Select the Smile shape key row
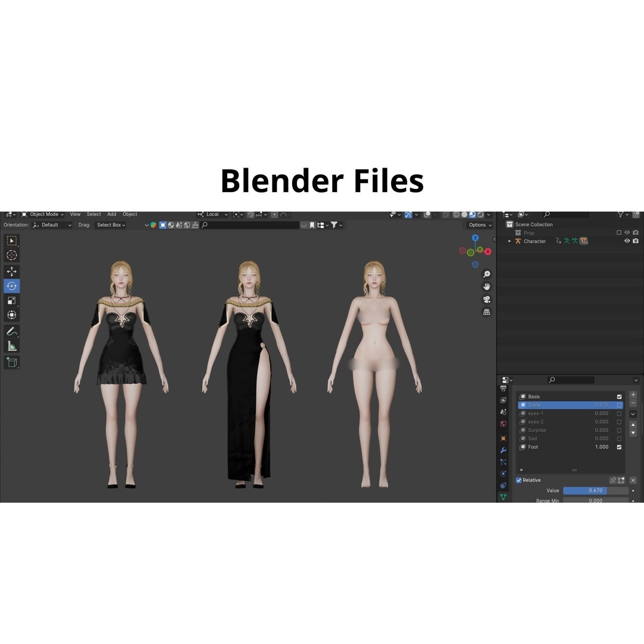644x644 pixels. 571,405
